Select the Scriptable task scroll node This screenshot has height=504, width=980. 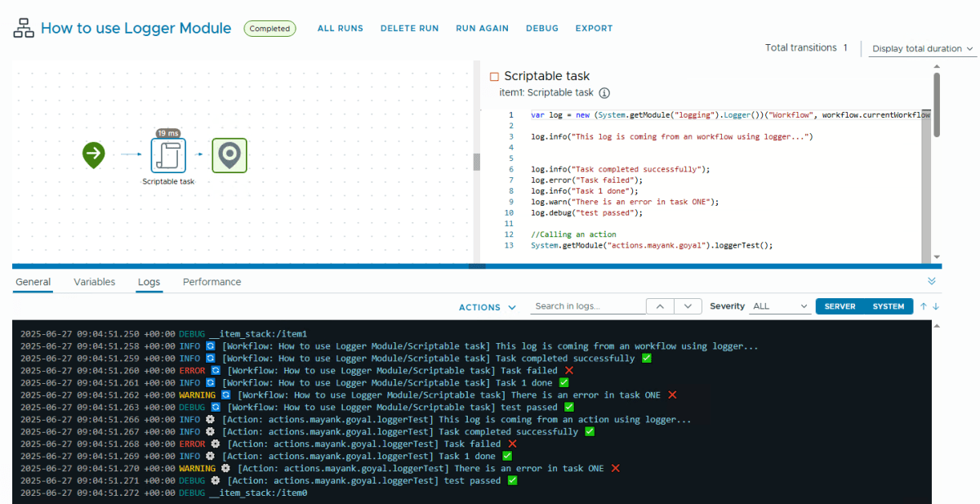click(168, 155)
